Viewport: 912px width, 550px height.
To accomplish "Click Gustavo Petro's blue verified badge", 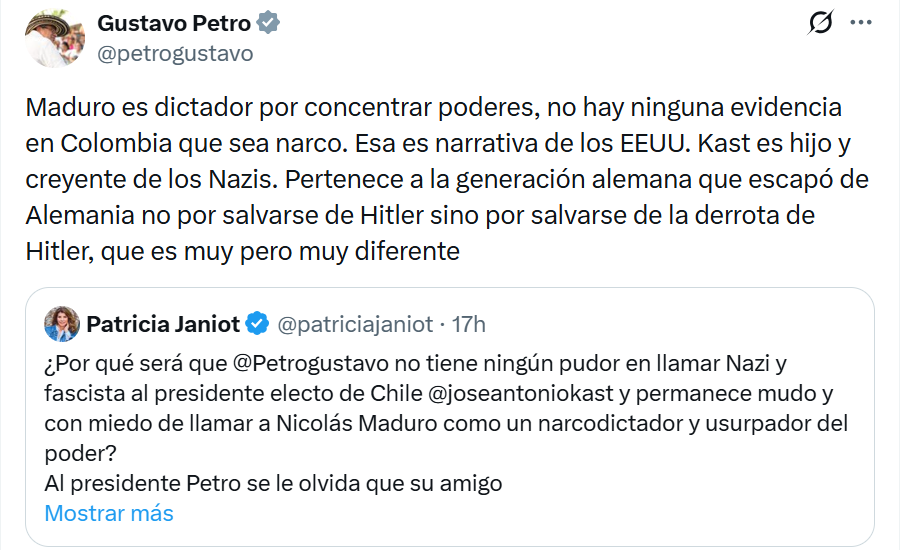I will [268, 23].
